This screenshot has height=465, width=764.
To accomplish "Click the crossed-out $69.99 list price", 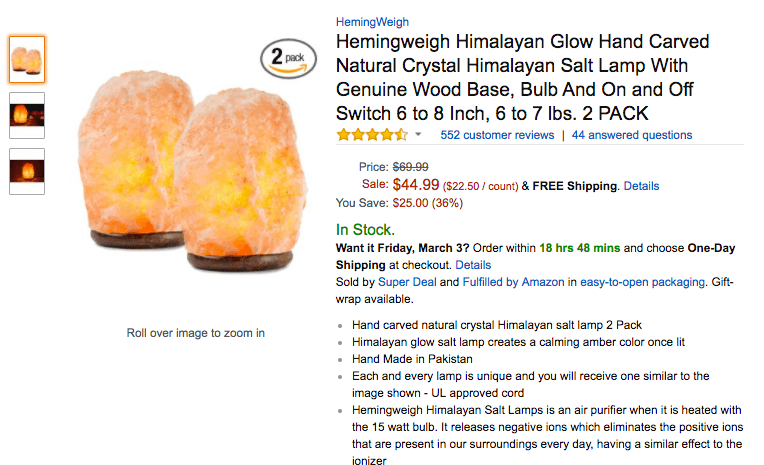I will coord(410,166).
